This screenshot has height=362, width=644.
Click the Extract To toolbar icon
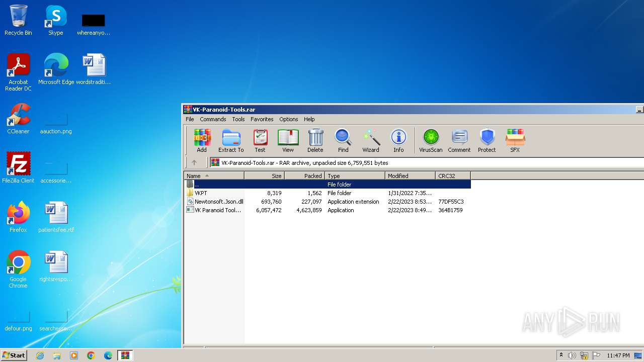click(x=231, y=140)
